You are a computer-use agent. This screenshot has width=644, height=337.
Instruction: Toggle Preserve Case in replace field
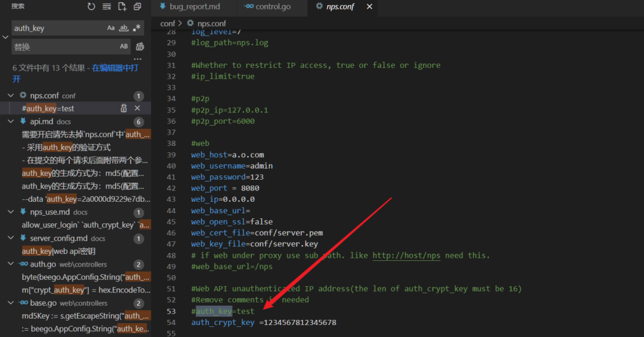(x=124, y=47)
